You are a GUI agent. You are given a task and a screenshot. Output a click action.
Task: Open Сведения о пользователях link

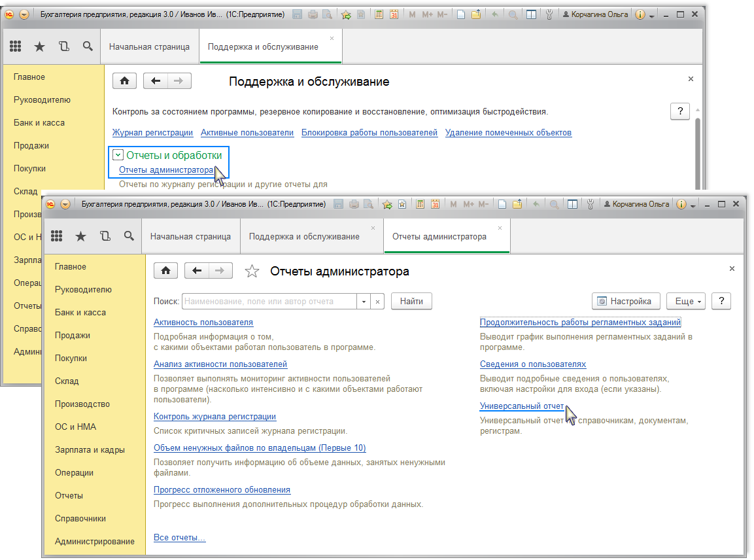533,364
